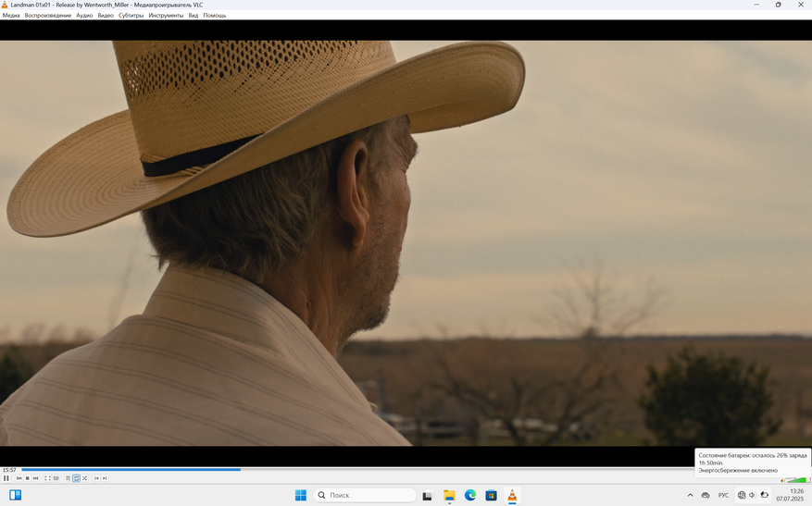Expand the Аудио menu
The image size is (812, 506).
tap(84, 16)
